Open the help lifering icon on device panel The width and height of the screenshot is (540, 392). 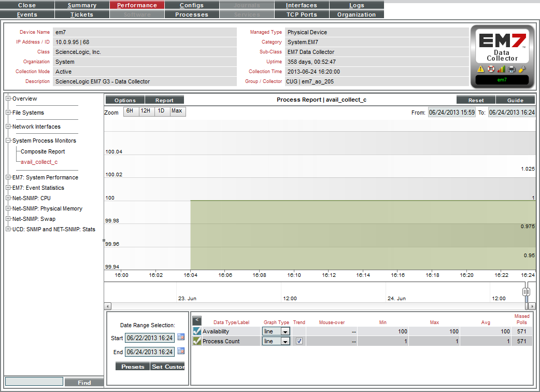tap(491, 68)
